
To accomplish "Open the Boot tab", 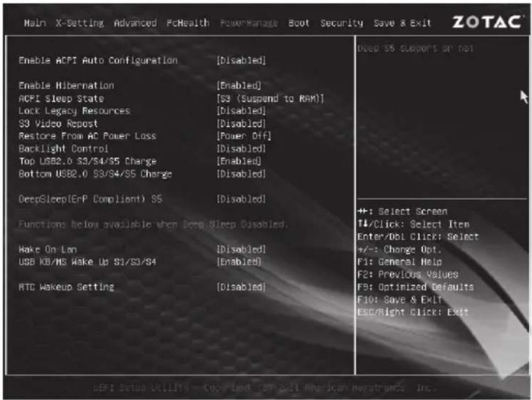I will 299,23.
